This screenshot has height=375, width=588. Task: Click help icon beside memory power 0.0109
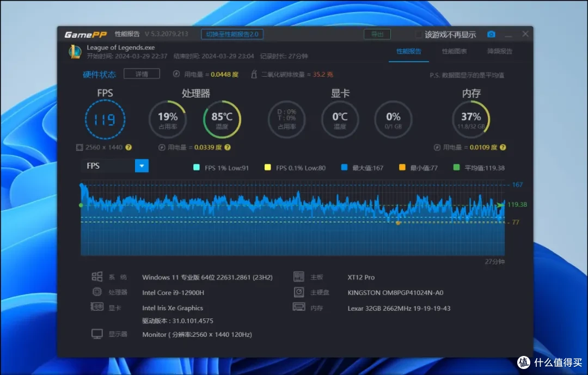pos(503,147)
